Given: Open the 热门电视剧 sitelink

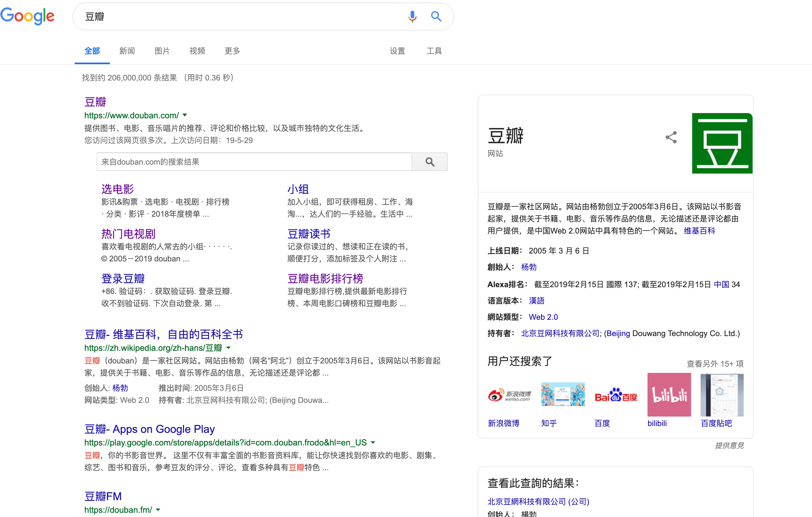Looking at the screenshot, I should (x=129, y=234).
